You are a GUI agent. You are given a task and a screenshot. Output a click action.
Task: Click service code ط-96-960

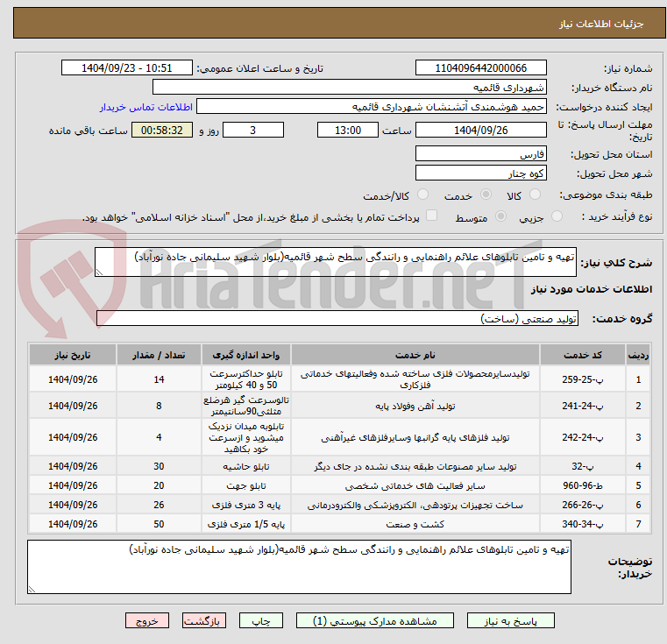[582, 485]
